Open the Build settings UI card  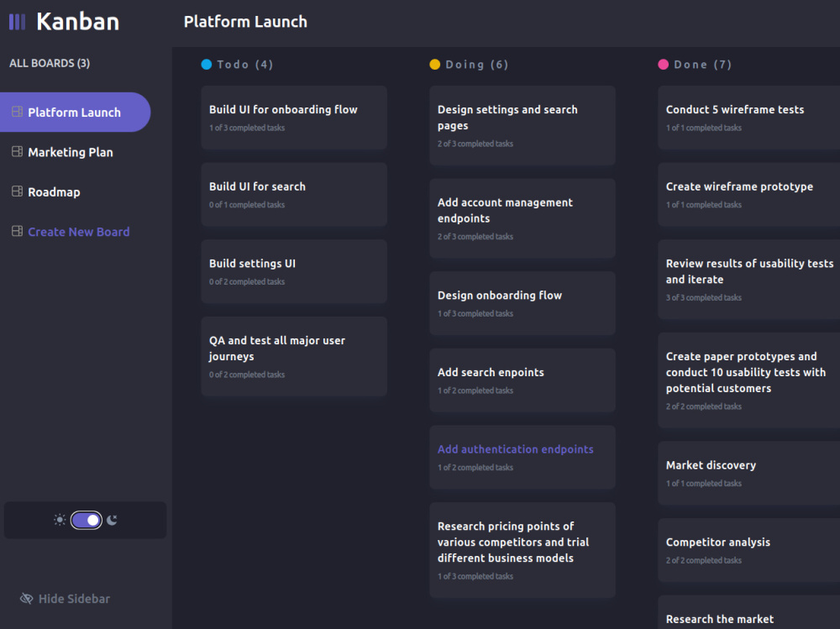294,271
